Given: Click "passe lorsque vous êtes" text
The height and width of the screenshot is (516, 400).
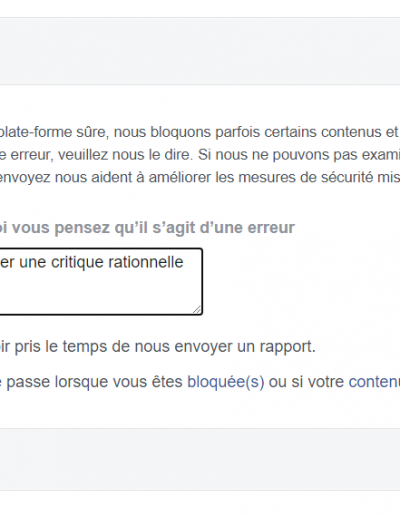Looking at the screenshot, I should pyautogui.click(x=94, y=382).
